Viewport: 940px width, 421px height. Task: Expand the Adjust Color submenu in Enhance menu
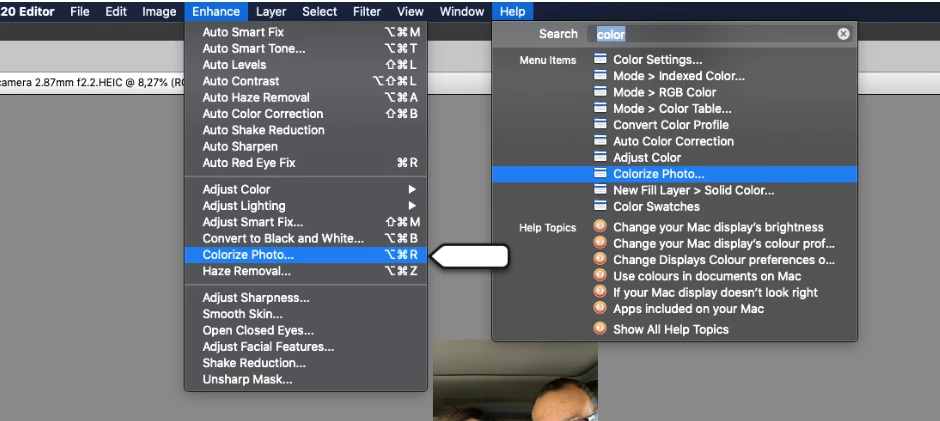pyautogui.click(x=306, y=190)
